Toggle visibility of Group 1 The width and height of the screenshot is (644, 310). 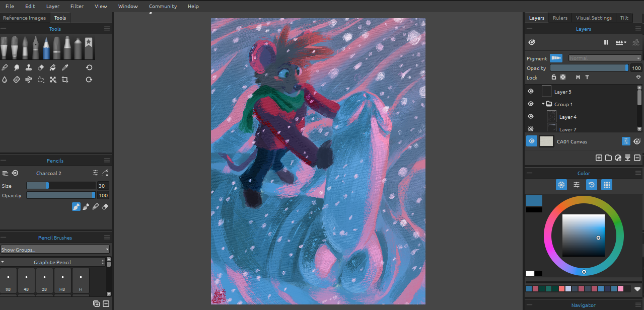[x=531, y=104]
